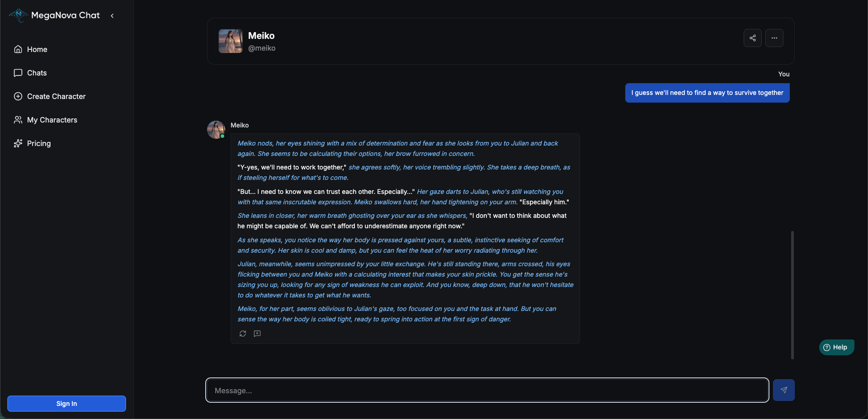Focus the Message input field
The width and height of the screenshot is (868, 419).
[x=487, y=390]
